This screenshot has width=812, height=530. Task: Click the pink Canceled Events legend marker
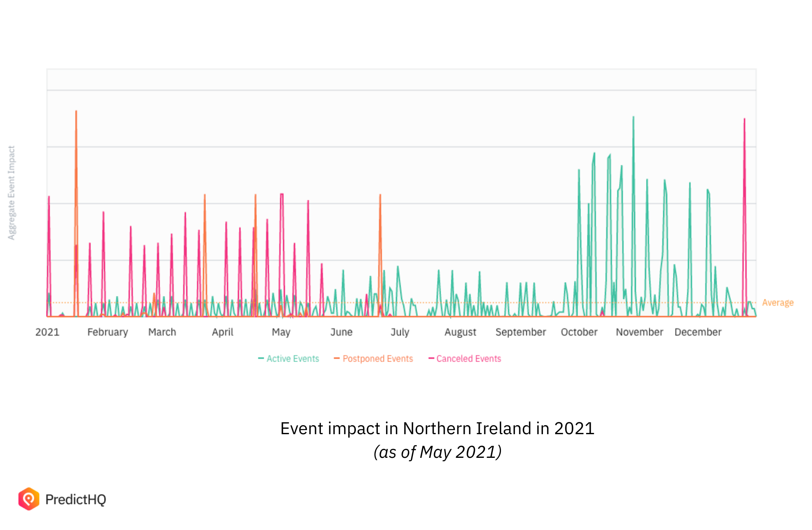431,358
